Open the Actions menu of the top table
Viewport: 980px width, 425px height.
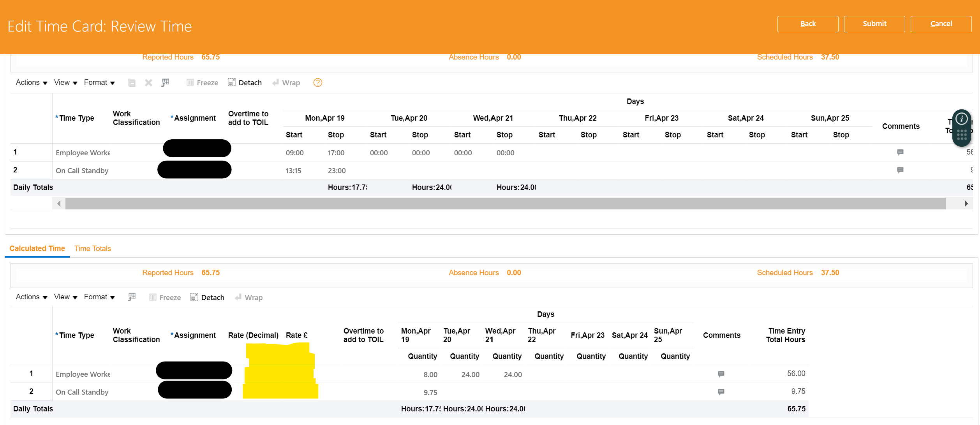pos(30,83)
